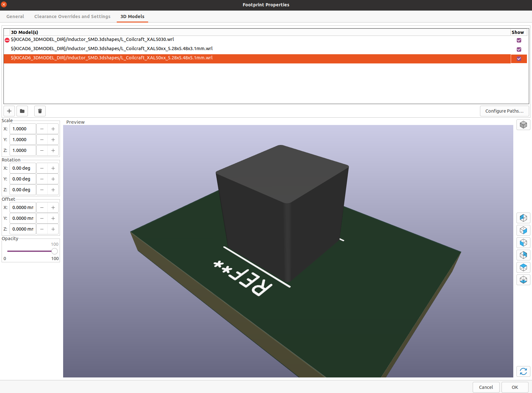Click the Configure Paths button
Screen dimensions: 532x393
[x=504, y=111]
